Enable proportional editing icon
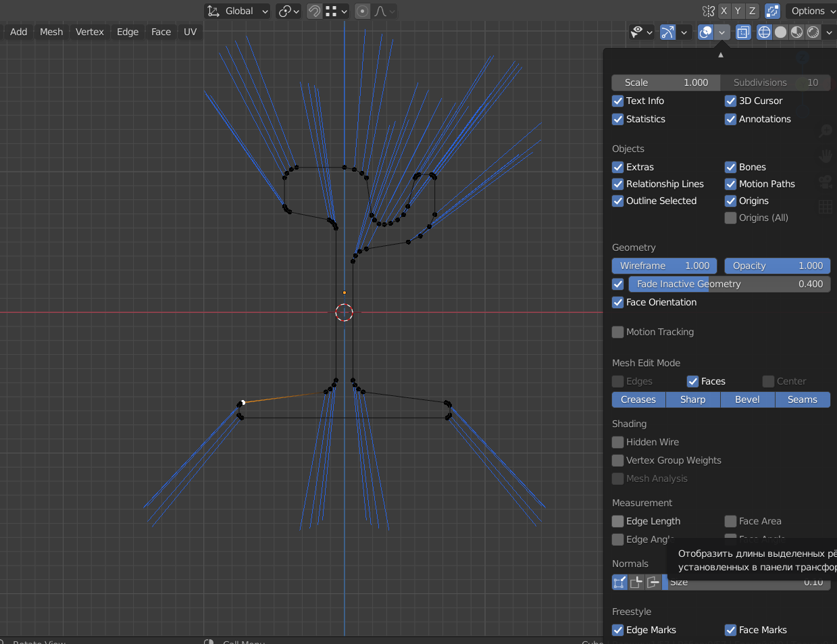The width and height of the screenshot is (837, 644). [x=363, y=11]
